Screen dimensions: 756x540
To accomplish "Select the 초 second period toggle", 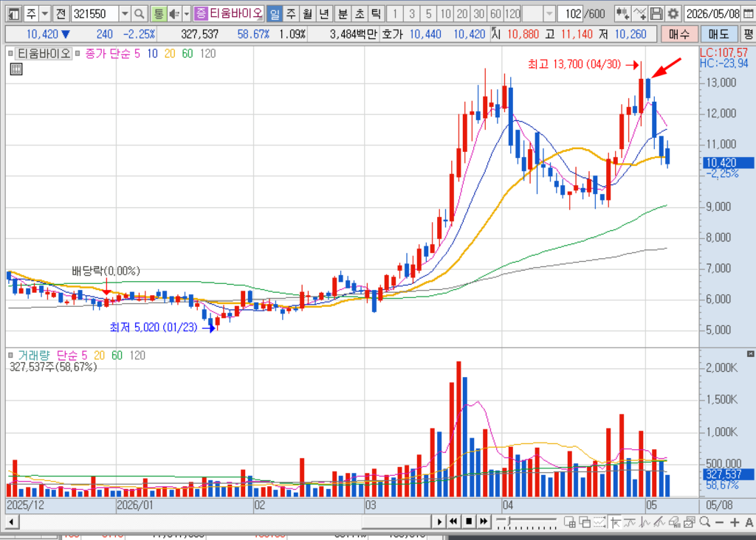I will [360, 14].
